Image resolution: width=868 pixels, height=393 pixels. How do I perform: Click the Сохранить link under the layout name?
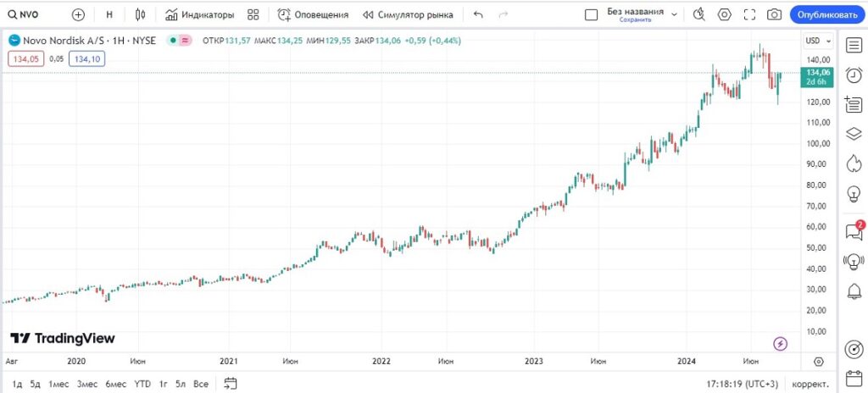[x=635, y=20]
